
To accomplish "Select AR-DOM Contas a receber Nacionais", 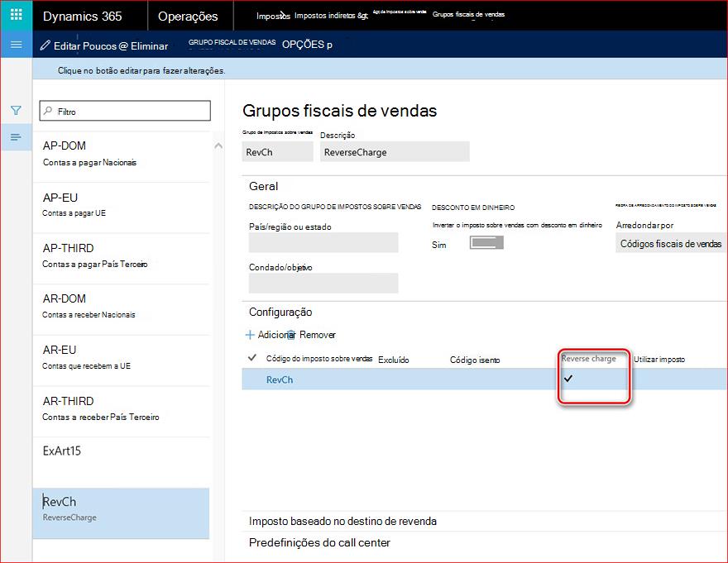I will [121, 309].
